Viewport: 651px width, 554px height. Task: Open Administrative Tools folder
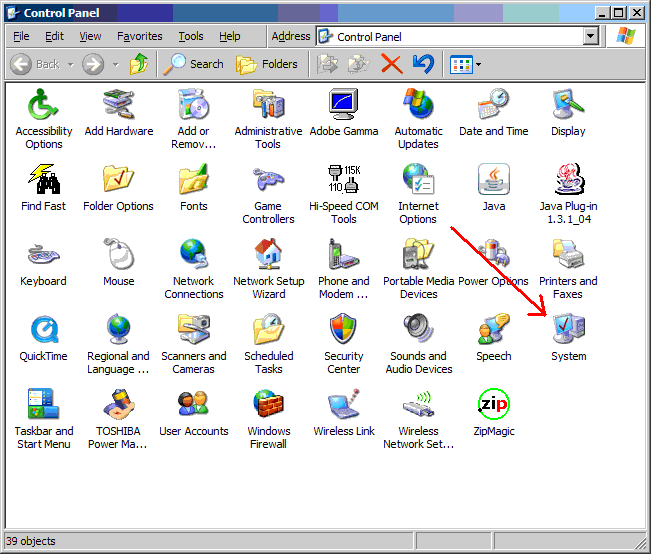pyautogui.click(x=269, y=104)
